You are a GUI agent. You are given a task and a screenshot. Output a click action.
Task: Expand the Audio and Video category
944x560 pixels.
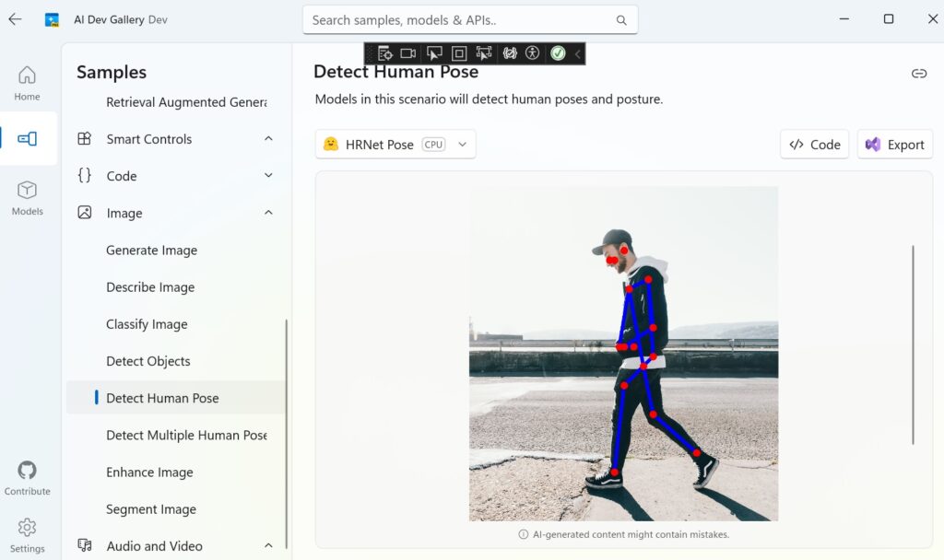tap(267, 545)
